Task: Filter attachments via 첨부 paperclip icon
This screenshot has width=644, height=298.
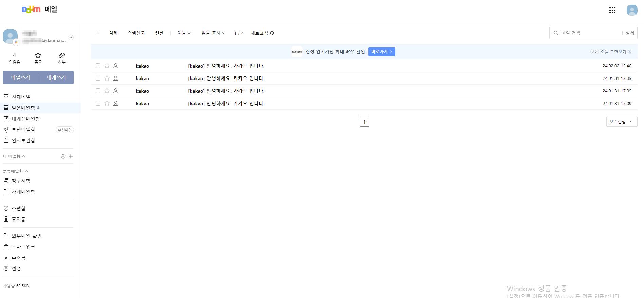Action: coord(62,58)
